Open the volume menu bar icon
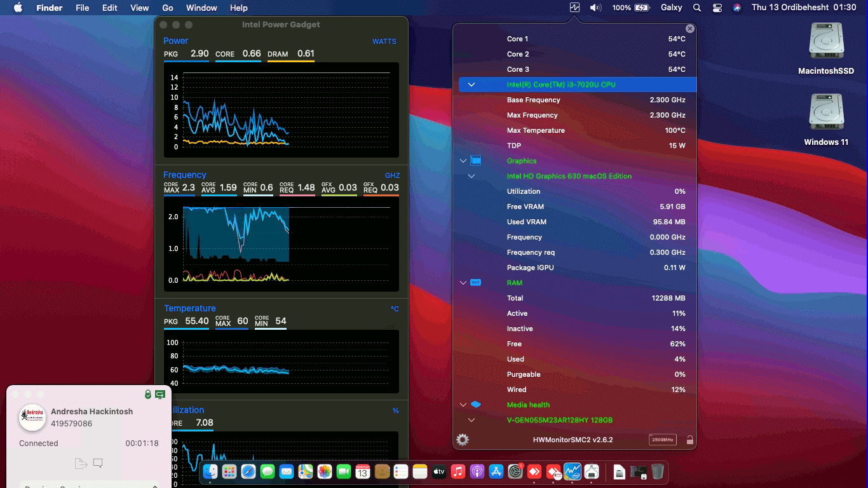This screenshot has height=488, width=868. (x=595, y=8)
